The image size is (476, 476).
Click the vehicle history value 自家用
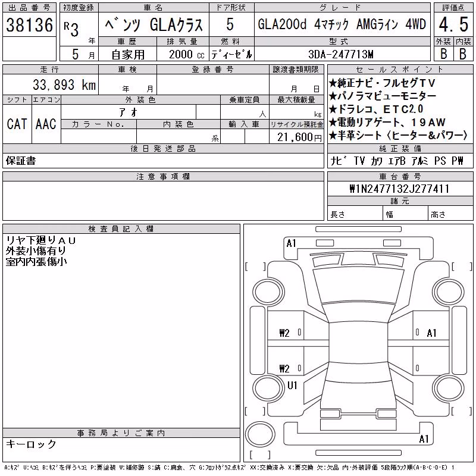(128, 54)
